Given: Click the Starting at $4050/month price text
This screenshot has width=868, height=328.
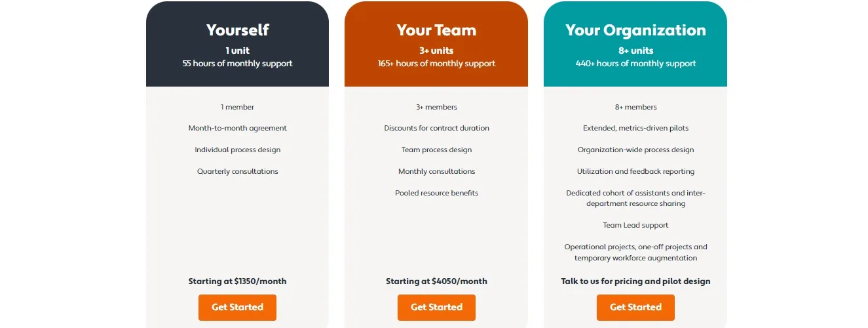Looking at the screenshot, I should coord(436,281).
